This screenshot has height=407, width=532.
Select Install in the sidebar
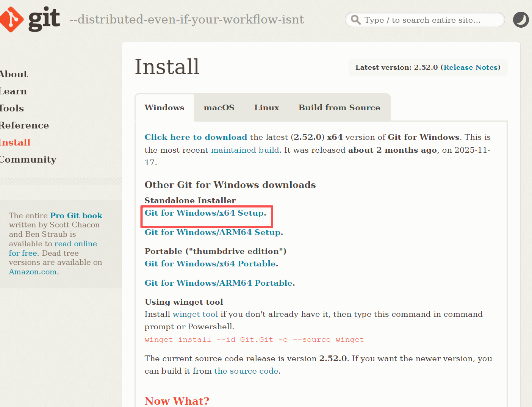pyautogui.click(x=15, y=142)
